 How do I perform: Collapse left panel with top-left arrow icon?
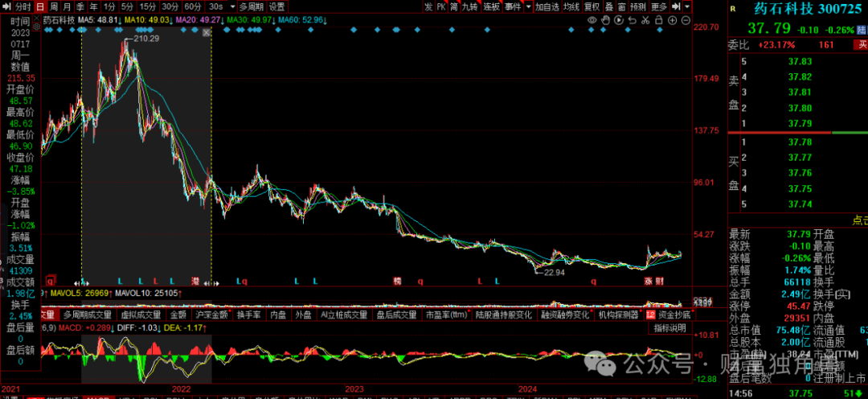pyautogui.click(x=6, y=6)
